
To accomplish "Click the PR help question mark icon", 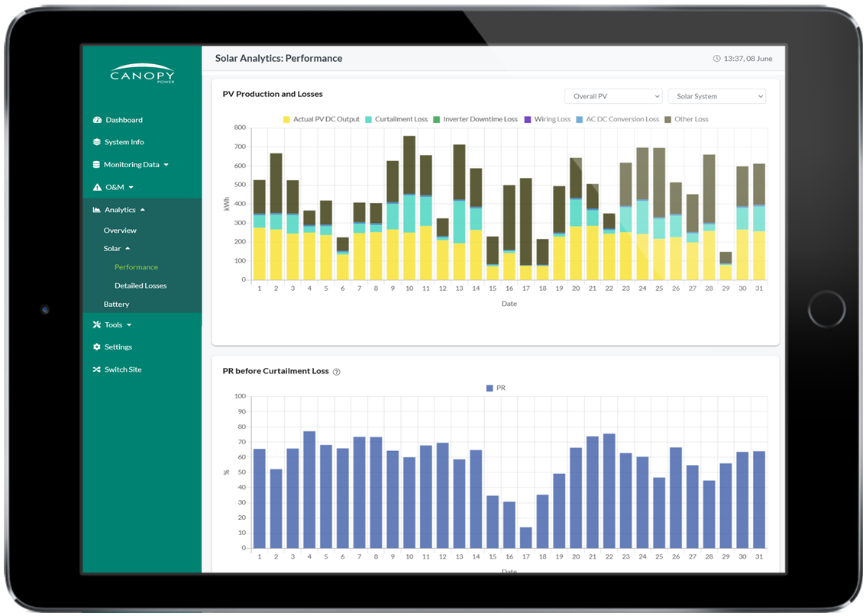I will [x=337, y=372].
